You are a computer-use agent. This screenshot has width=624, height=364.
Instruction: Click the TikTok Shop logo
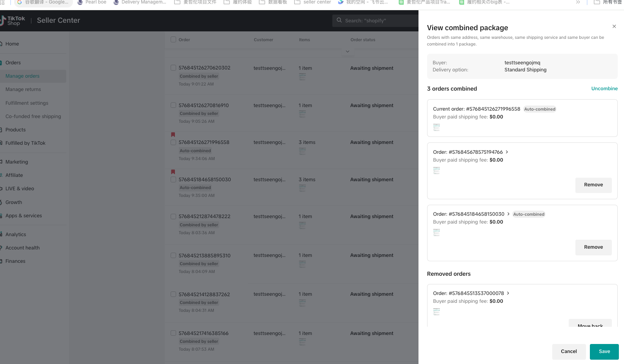point(13,20)
